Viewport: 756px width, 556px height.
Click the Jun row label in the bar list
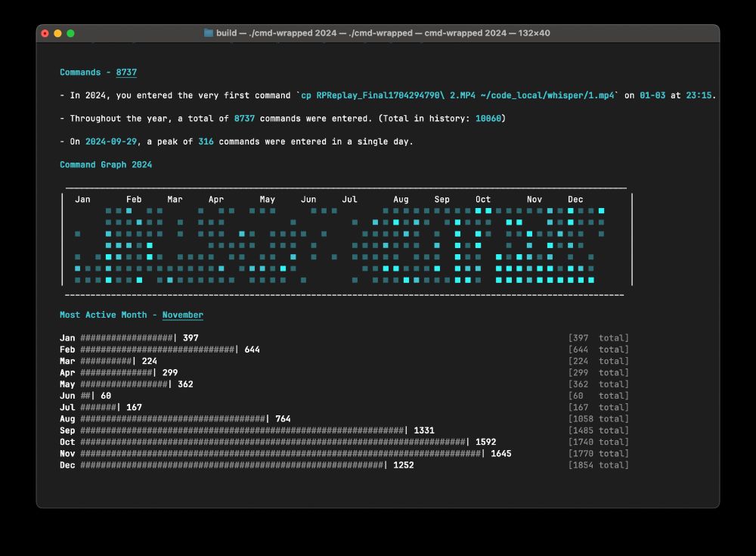pos(67,396)
